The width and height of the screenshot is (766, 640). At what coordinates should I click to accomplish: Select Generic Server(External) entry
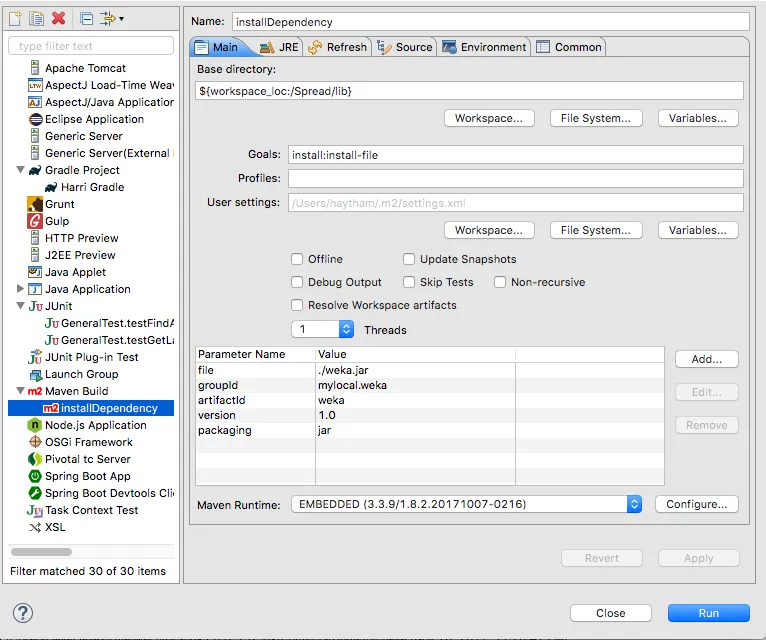(x=101, y=153)
